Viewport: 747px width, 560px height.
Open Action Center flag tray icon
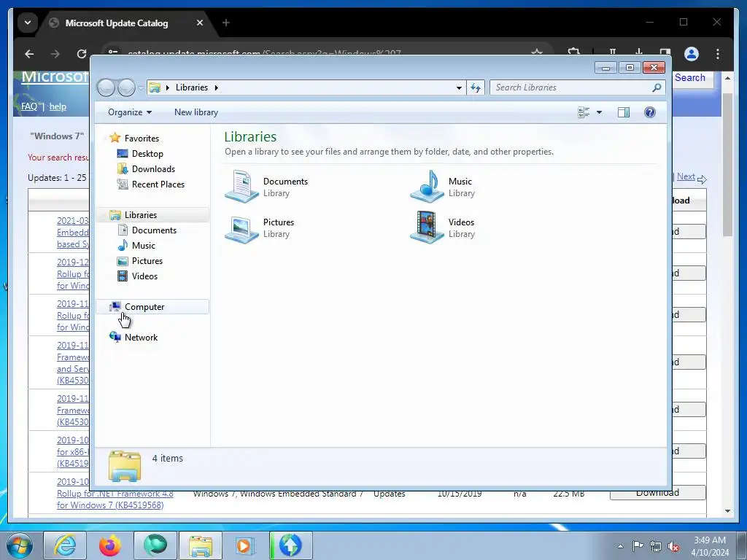(638, 546)
